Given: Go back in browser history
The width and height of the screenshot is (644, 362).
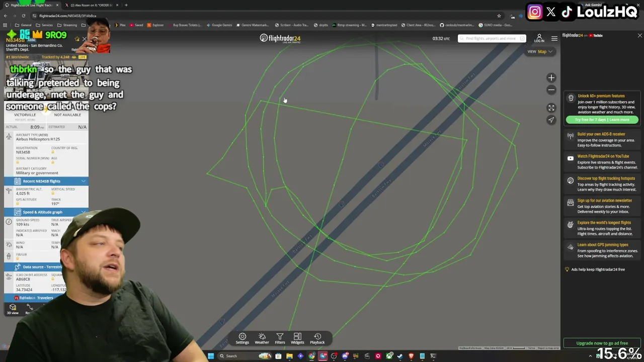Looking at the screenshot, I should pyautogui.click(x=6, y=16).
